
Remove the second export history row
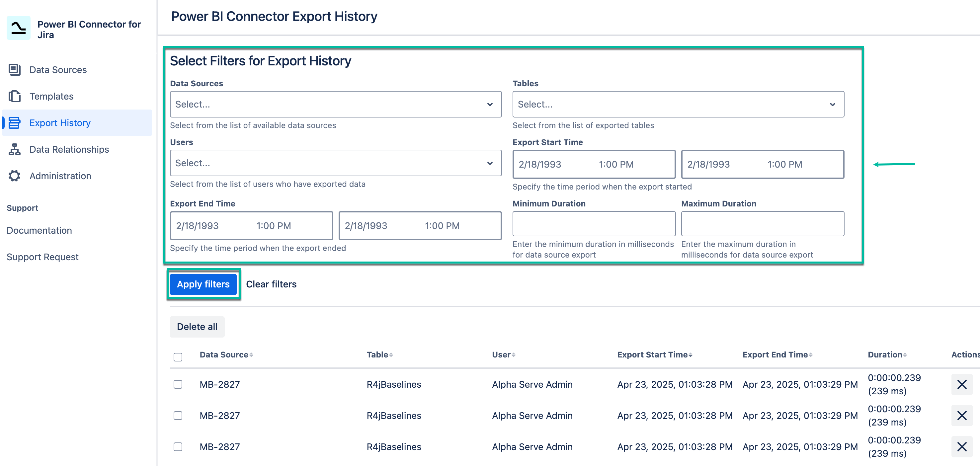(x=962, y=416)
